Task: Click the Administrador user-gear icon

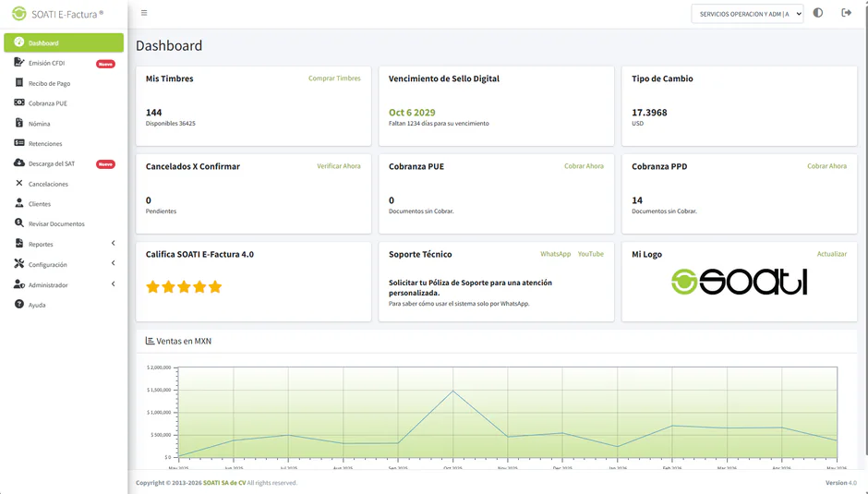Action: click(18, 284)
